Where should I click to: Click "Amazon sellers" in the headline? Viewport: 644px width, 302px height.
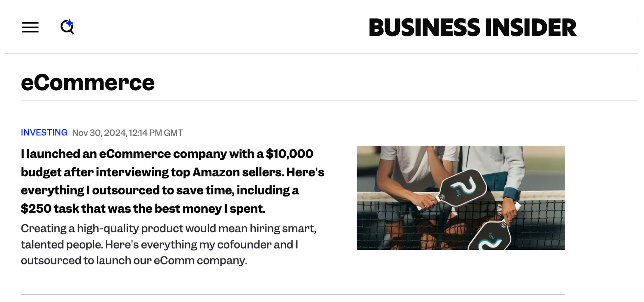[238, 172]
